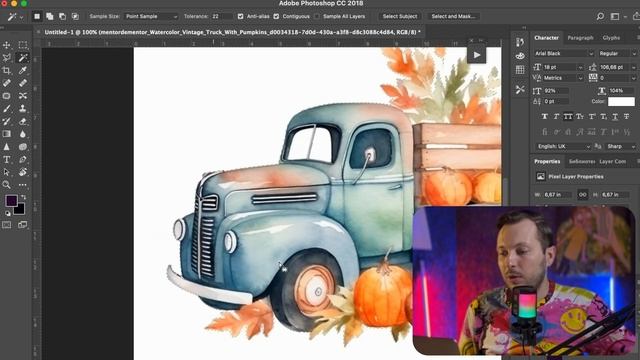Select the Pen tool
This screenshot has height=360, width=640.
click(x=23, y=160)
